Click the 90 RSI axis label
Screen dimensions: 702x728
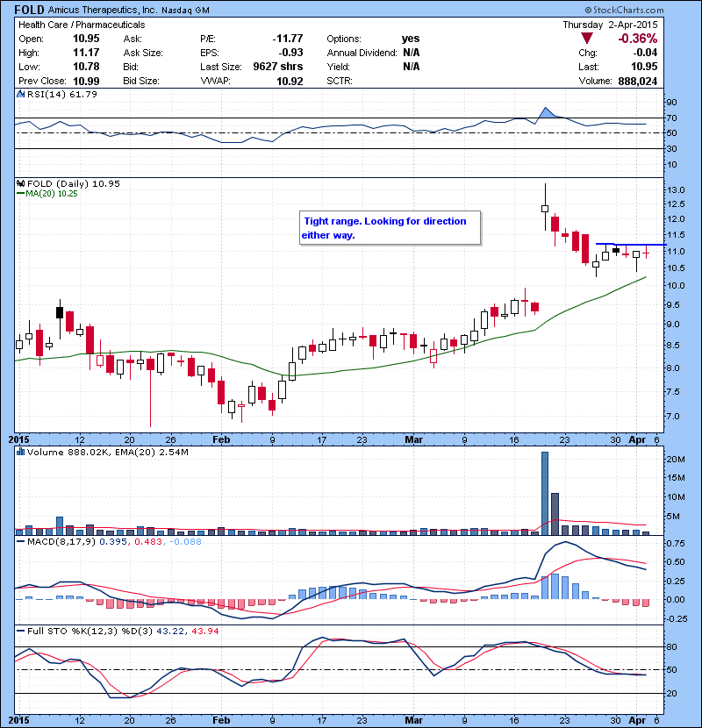pos(672,102)
